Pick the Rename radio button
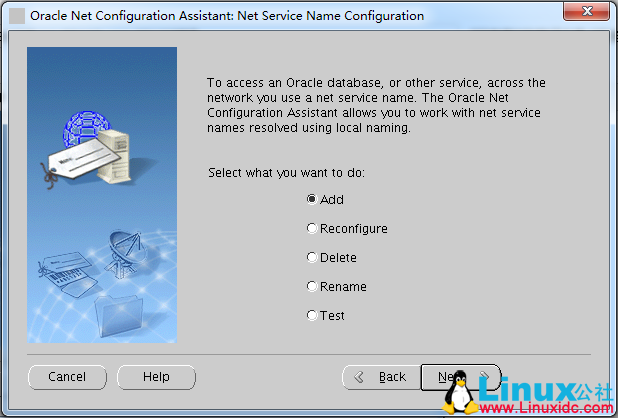 pos(312,286)
